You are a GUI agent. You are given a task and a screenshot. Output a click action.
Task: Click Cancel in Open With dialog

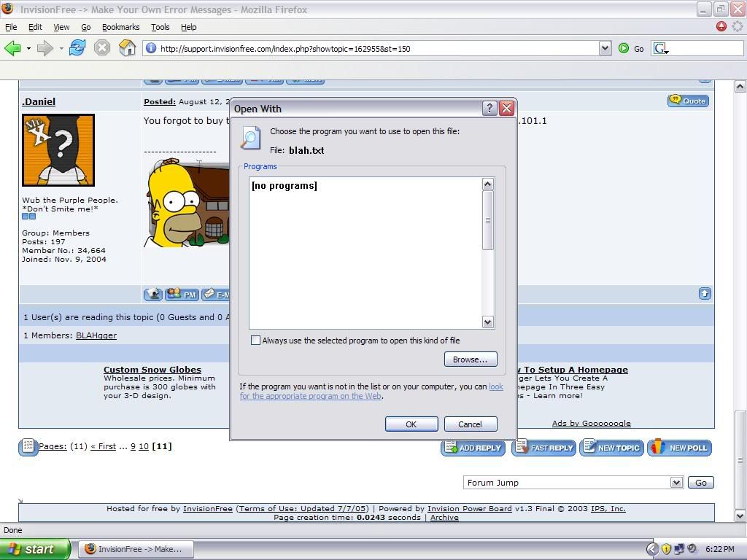pyautogui.click(x=471, y=424)
